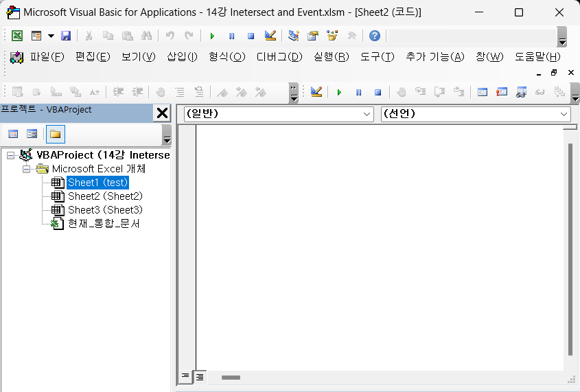Open the 보기(V) menu
Screen dimensions: 580x392
(139, 57)
